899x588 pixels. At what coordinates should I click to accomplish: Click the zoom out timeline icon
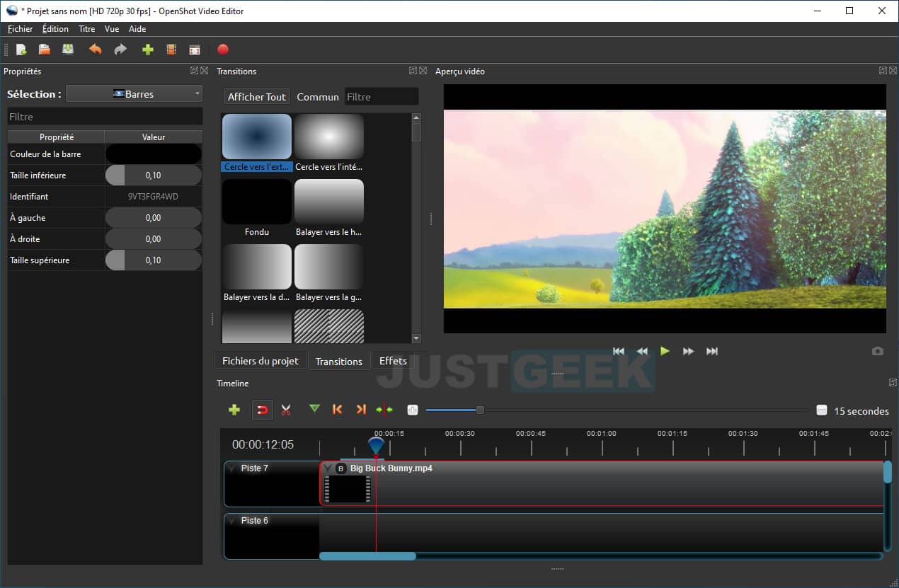[x=822, y=410]
